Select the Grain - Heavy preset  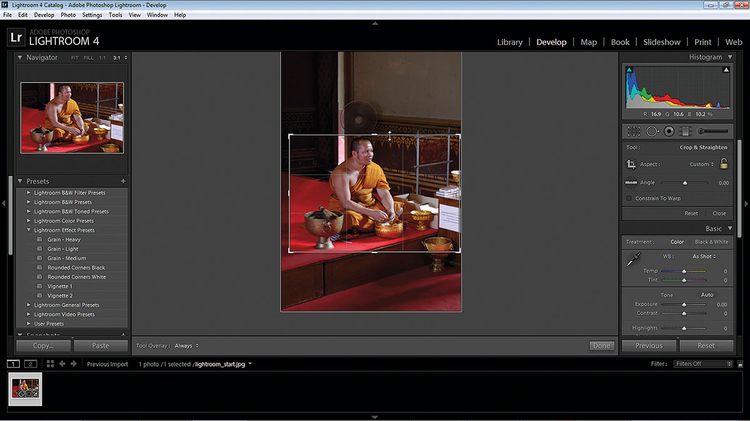(x=64, y=240)
